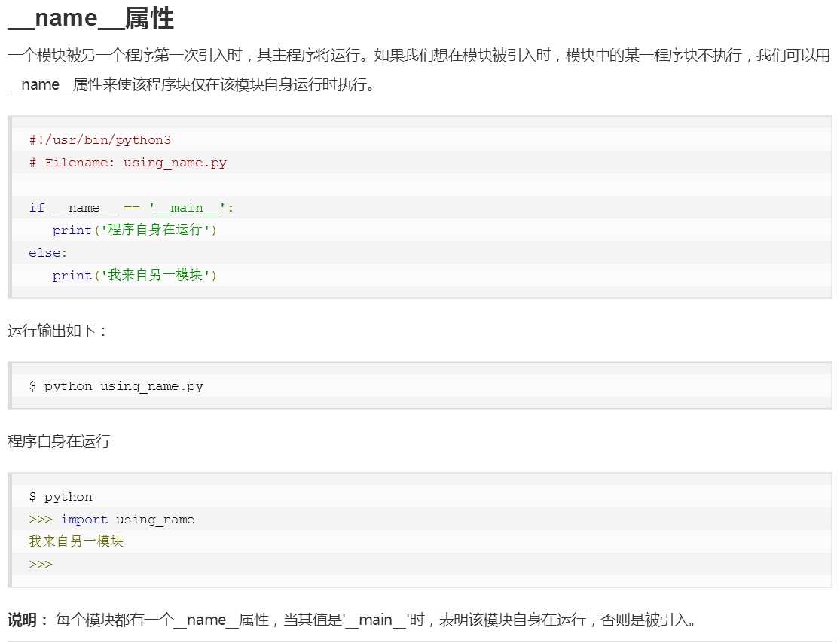Image resolution: width=840 pixels, height=643 pixels.
Task: Click the "程序自身在运行" output paragraph between code blocks
Action: coord(59,441)
